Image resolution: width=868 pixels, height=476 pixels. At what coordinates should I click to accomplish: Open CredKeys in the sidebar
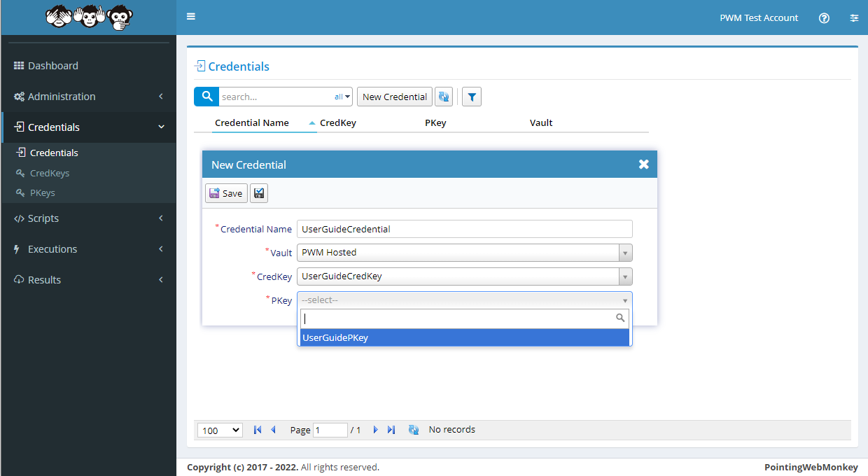point(50,173)
